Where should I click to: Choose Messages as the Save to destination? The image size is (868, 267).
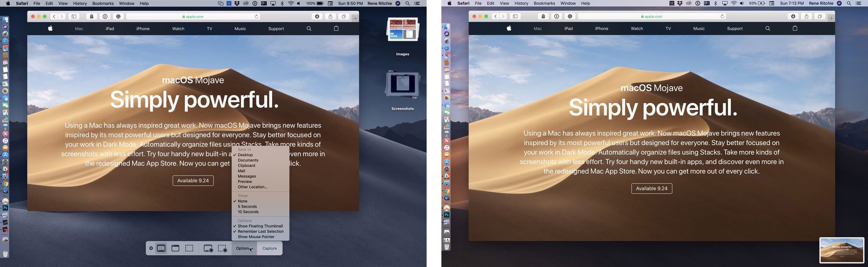coord(260,176)
